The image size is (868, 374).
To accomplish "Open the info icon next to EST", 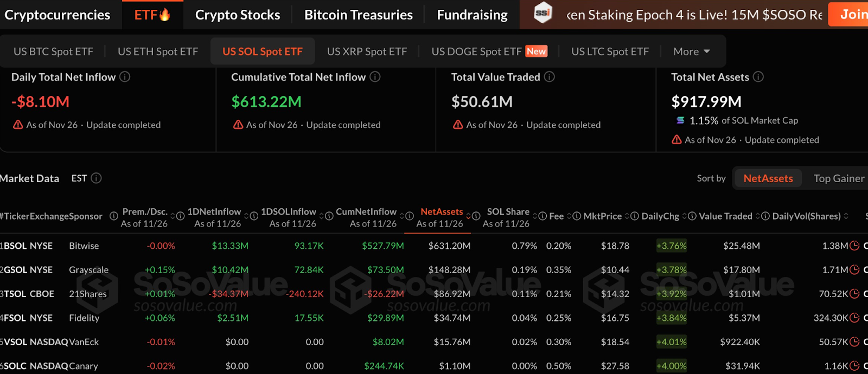I will (97, 178).
